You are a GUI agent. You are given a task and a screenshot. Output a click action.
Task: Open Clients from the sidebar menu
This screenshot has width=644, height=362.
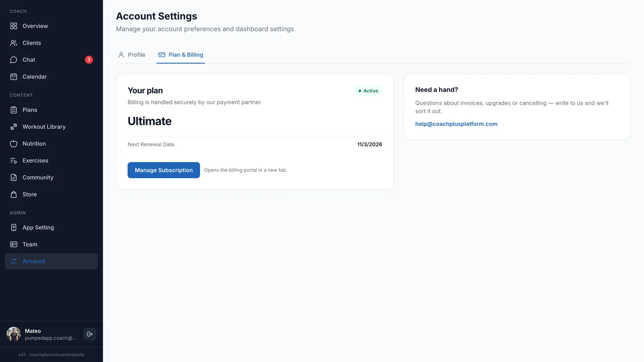click(51, 43)
